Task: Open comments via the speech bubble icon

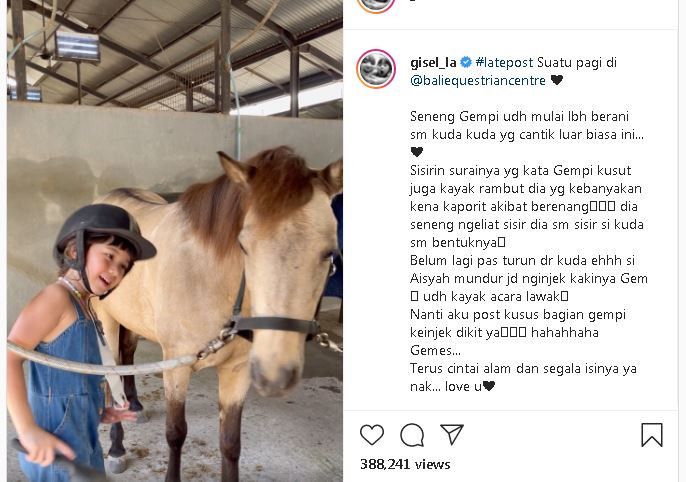Action: tap(412, 435)
